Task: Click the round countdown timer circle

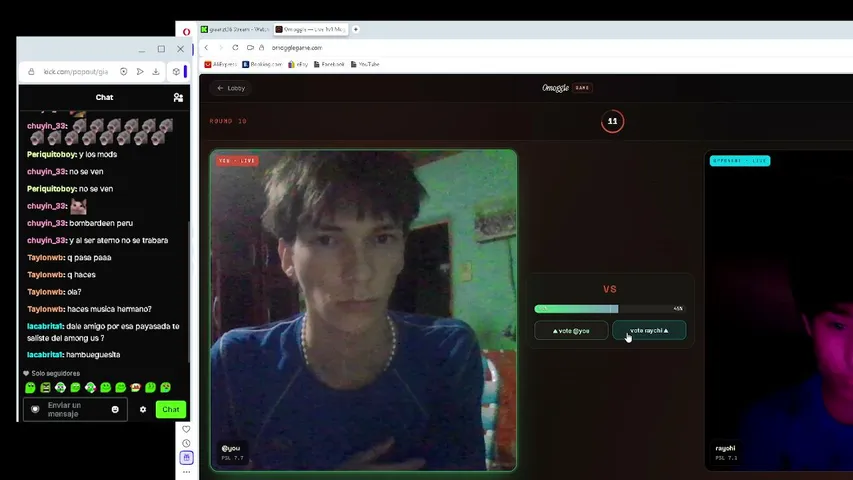Action: (x=613, y=121)
